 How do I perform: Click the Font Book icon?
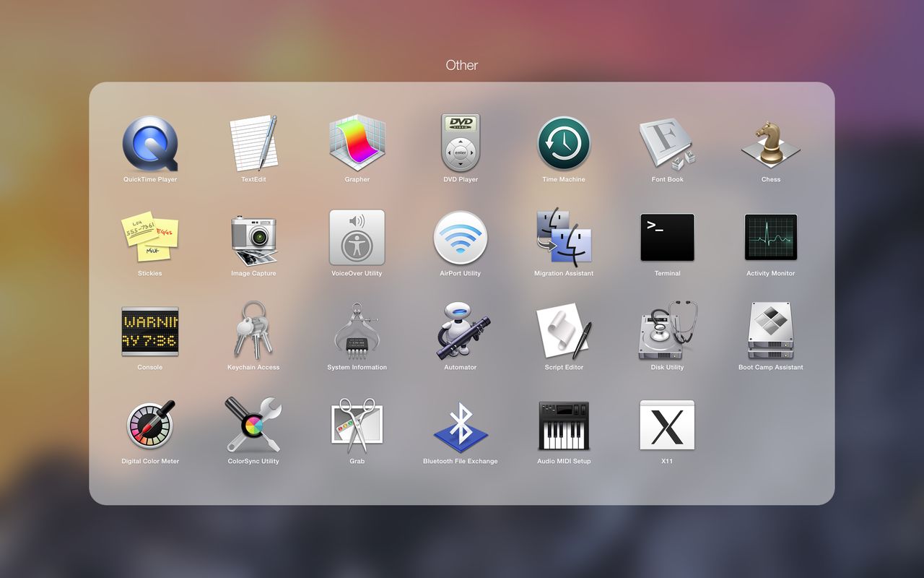click(x=667, y=144)
